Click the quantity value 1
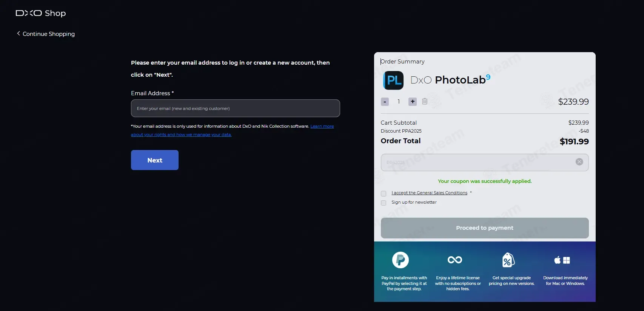 (x=399, y=102)
